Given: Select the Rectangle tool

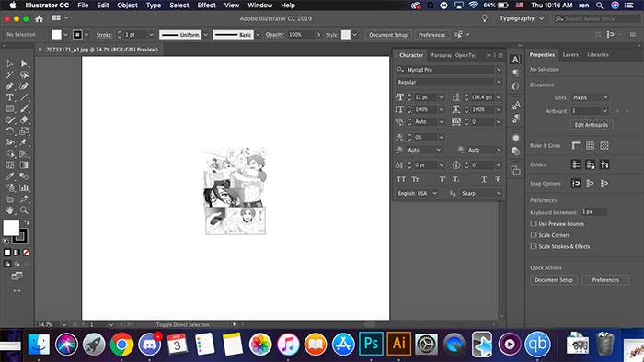Looking at the screenshot, I should click(x=10, y=108).
